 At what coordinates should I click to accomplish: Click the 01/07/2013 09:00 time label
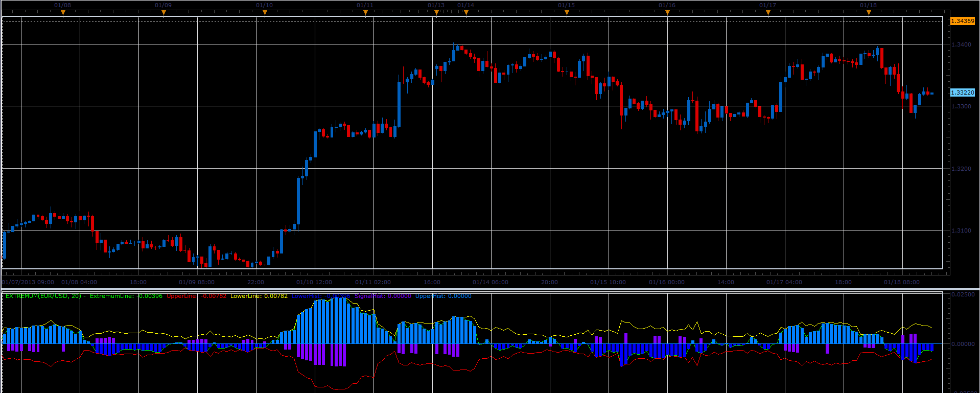[x=28, y=282]
